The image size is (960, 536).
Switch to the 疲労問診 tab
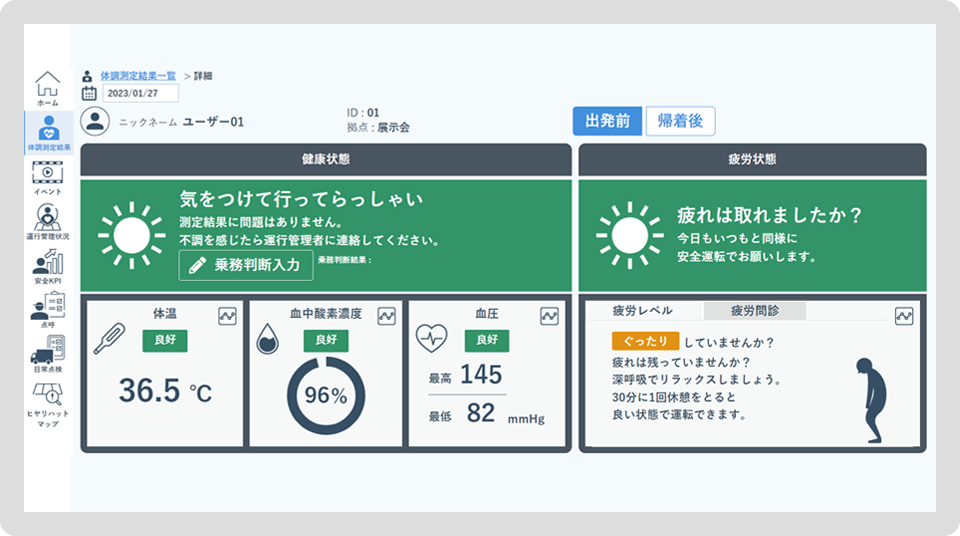tap(754, 311)
